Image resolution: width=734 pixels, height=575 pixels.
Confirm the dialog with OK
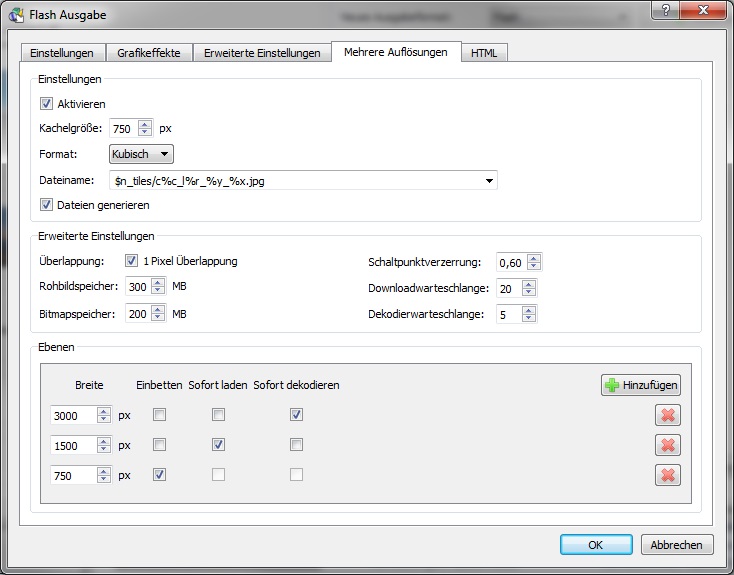pos(596,545)
